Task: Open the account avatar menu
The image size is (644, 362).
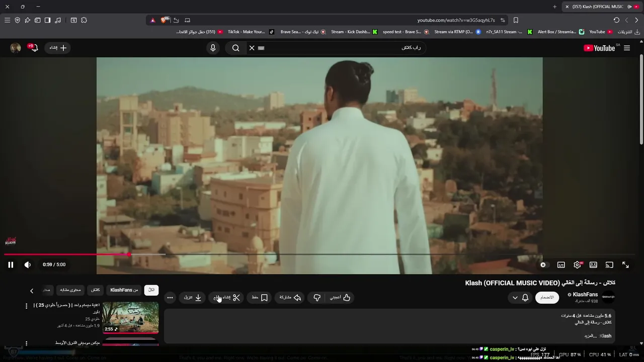Action: tap(16, 48)
